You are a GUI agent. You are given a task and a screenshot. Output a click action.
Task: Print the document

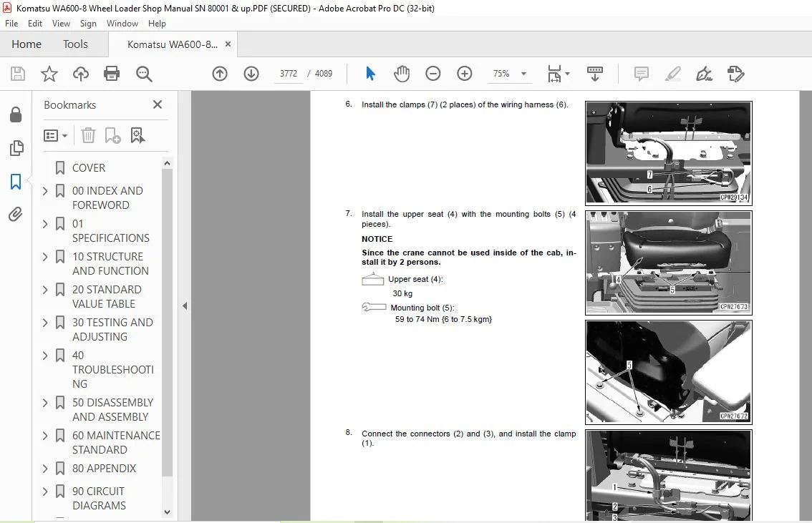click(x=111, y=74)
